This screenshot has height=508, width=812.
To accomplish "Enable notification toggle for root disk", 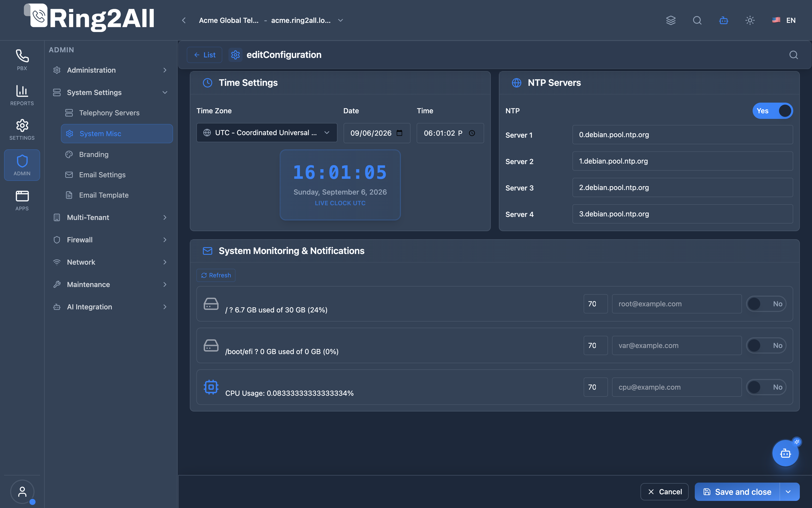I will coord(766,304).
